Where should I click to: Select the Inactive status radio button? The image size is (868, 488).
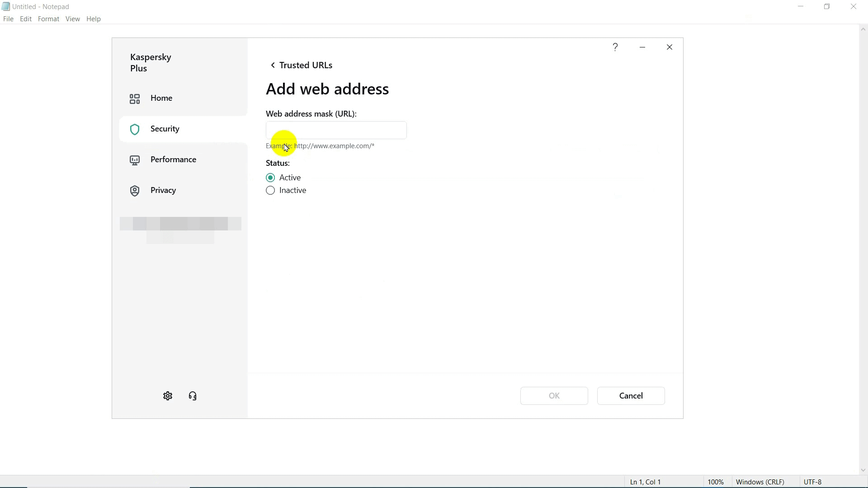coord(270,191)
